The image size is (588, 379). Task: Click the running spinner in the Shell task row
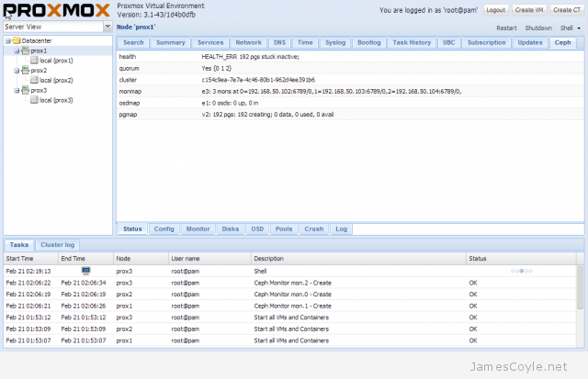(x=521, y=271)
